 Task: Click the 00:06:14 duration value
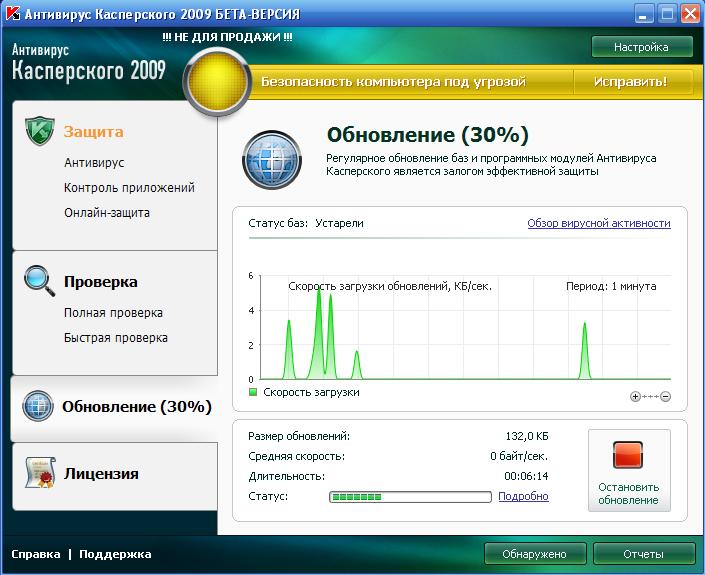point(527,476)
